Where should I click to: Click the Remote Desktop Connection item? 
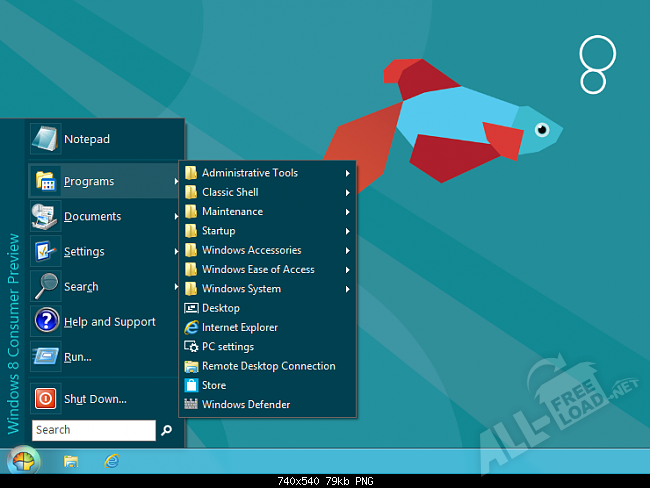tap(268, 366)
